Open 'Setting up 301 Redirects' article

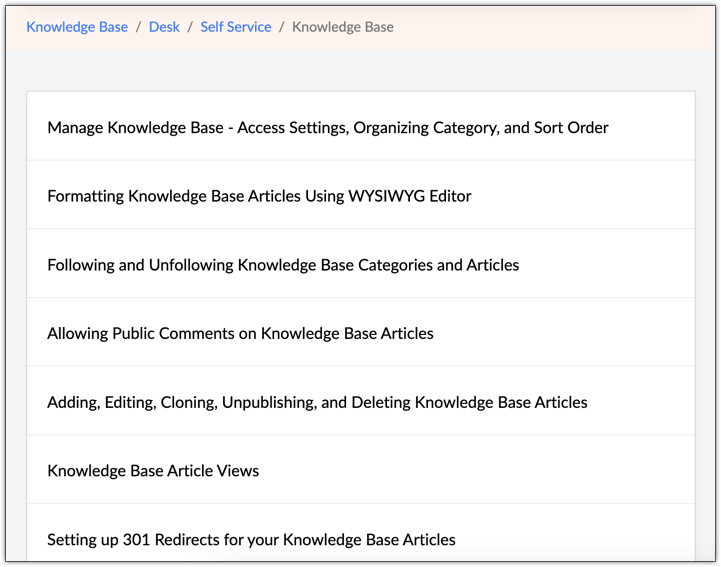251,539
